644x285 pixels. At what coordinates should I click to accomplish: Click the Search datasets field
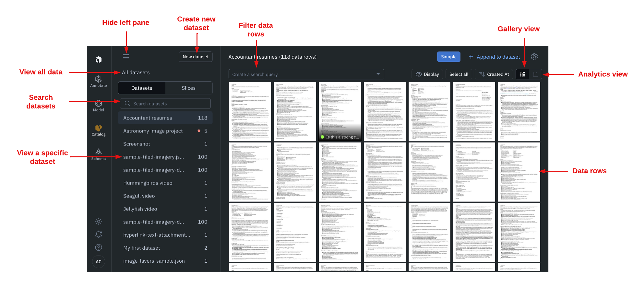tap(165, 103)
